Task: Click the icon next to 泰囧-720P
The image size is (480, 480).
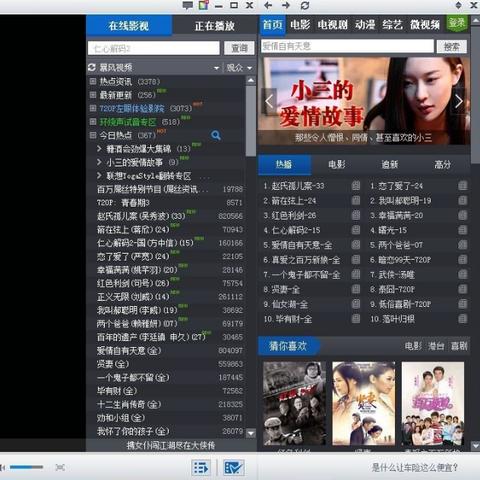Action: pos(463,289)
